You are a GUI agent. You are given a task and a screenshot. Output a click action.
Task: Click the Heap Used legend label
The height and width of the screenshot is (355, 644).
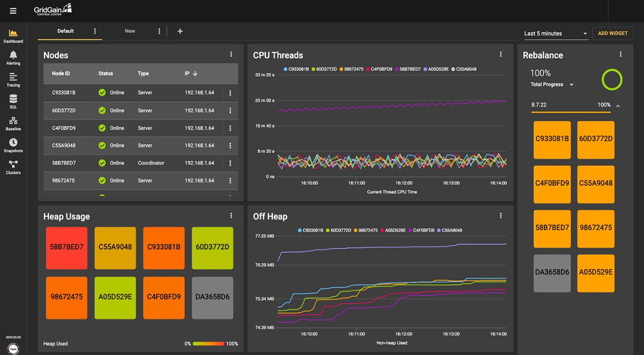[x=56, y=344]
